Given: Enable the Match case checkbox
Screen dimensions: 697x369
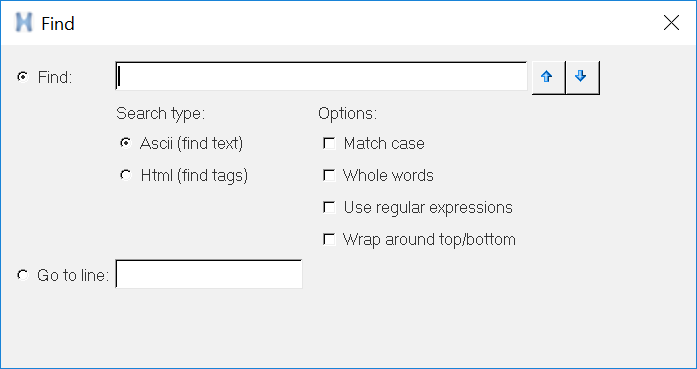Looking at the screenshot, I should pos(329,143).
